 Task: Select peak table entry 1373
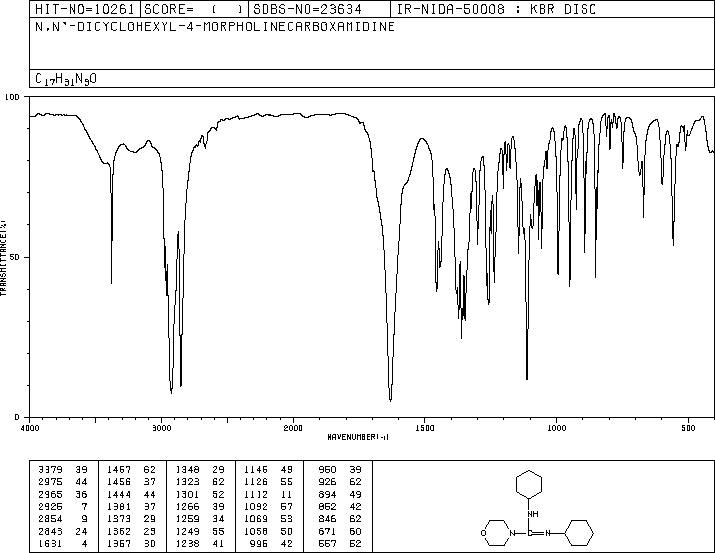pos(119,519)
